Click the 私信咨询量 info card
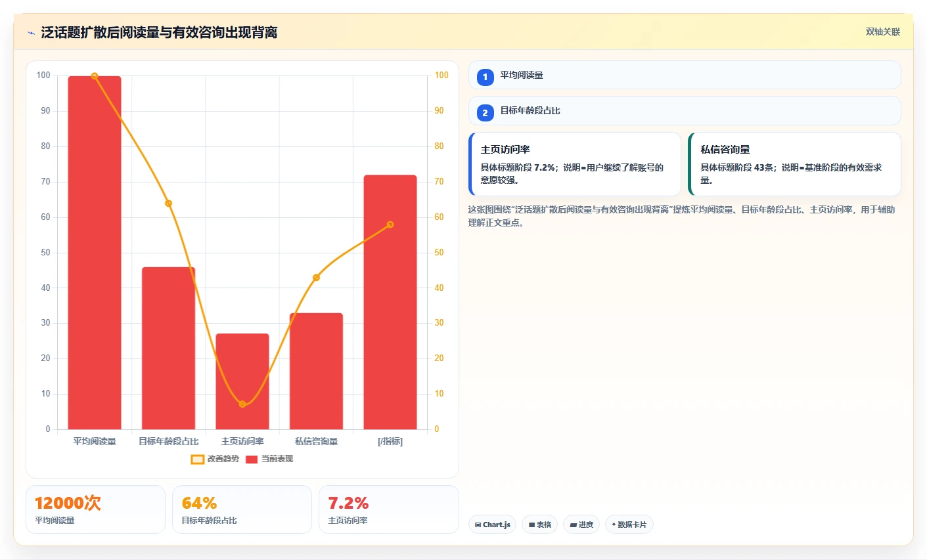This screenshot has height=560, width=927. pos(794,164)
